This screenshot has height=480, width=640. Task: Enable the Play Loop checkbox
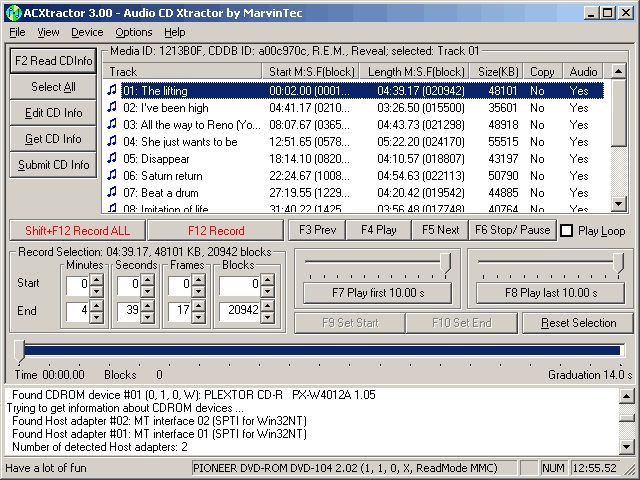567,230
